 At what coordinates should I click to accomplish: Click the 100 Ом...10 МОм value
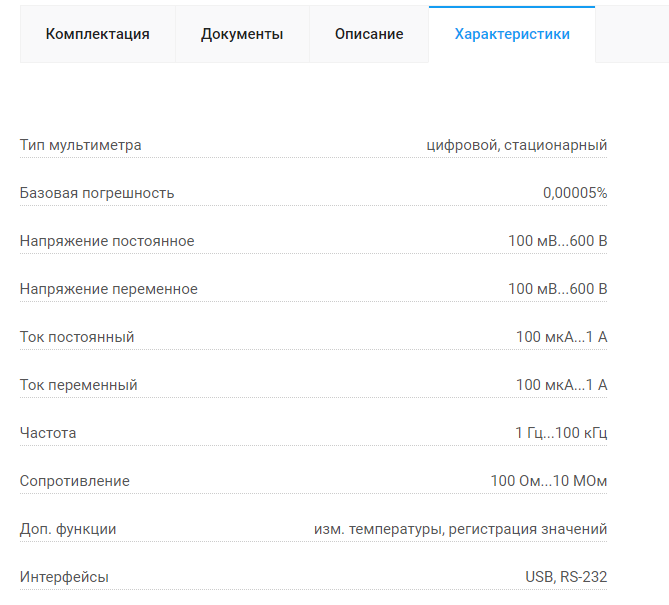coord(549,481)
